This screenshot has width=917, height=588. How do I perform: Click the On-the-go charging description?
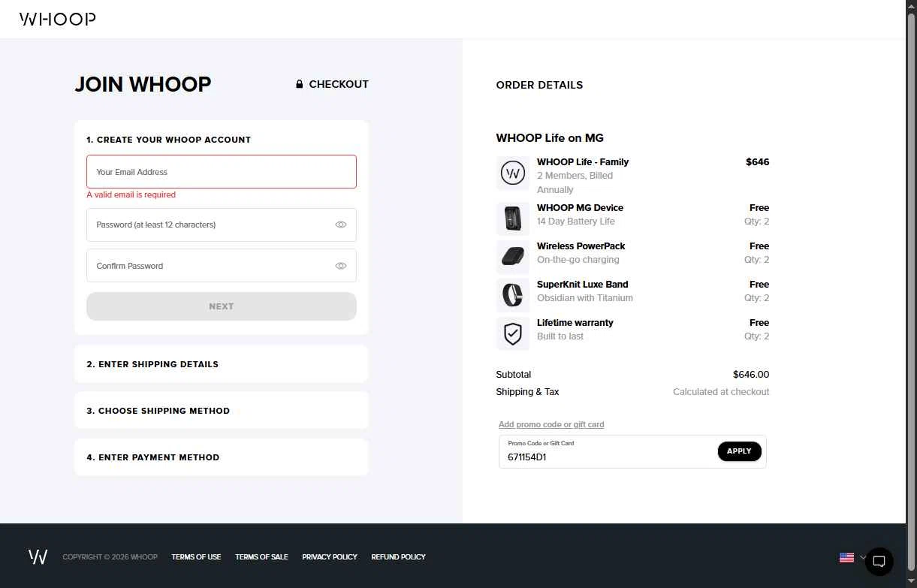(578, 260)
